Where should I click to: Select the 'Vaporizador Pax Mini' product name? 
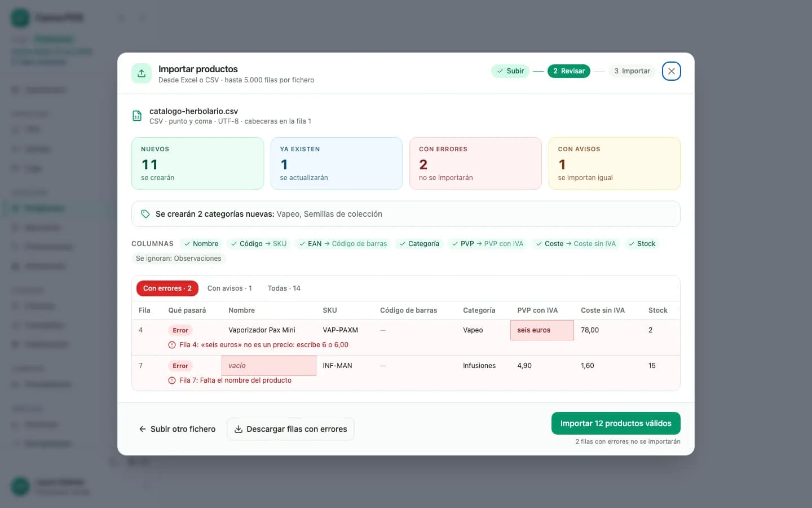262,330
